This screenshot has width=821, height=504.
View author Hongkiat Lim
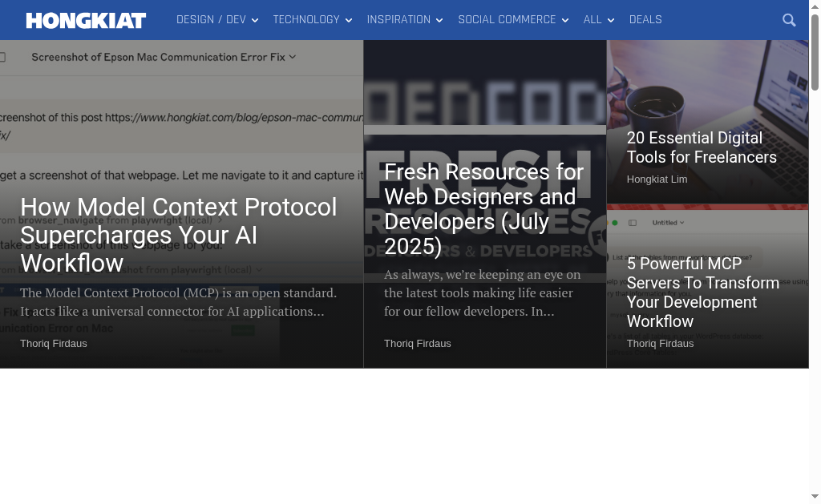pyautogui.click(x=657, y=179)
